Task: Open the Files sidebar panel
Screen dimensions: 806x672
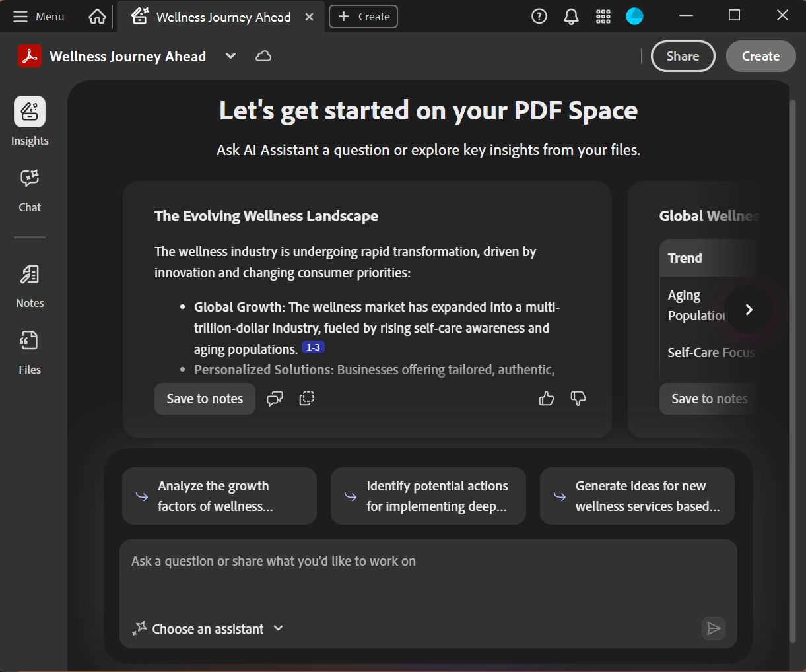Action: pos(30,353)
